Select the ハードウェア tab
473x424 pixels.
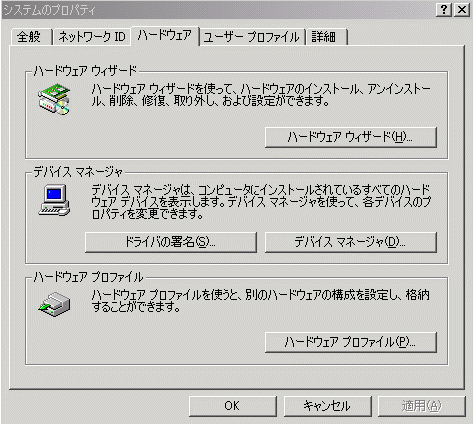click(x=165, y=35)
